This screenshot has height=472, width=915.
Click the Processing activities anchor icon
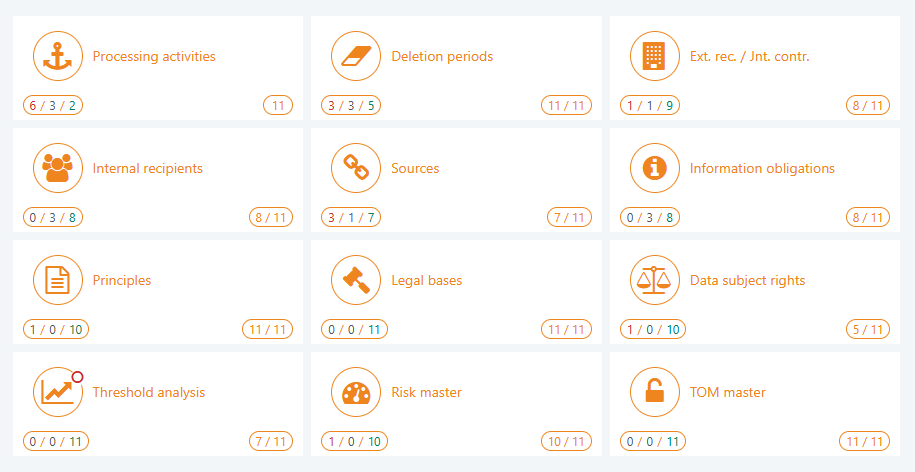pos(58,56)
